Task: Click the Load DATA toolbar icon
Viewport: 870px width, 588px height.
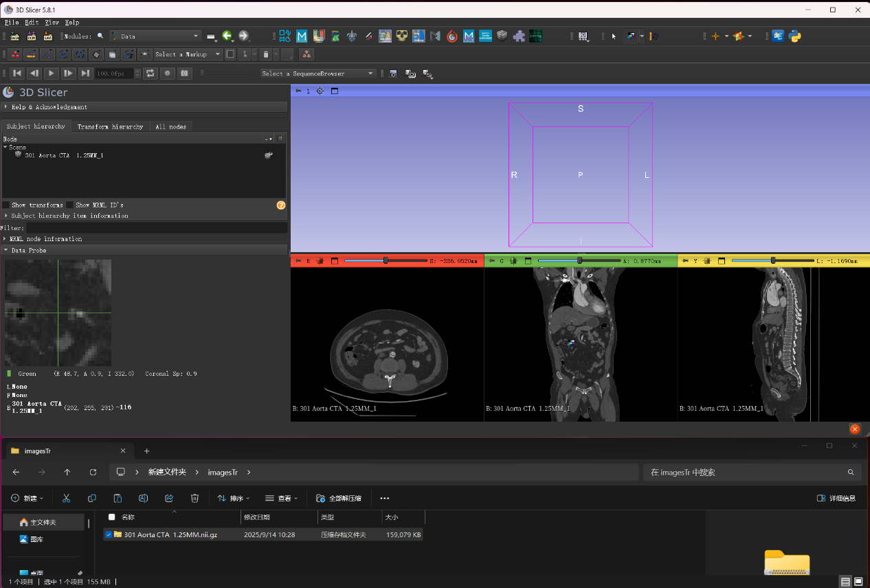Action: click(16, 36)
